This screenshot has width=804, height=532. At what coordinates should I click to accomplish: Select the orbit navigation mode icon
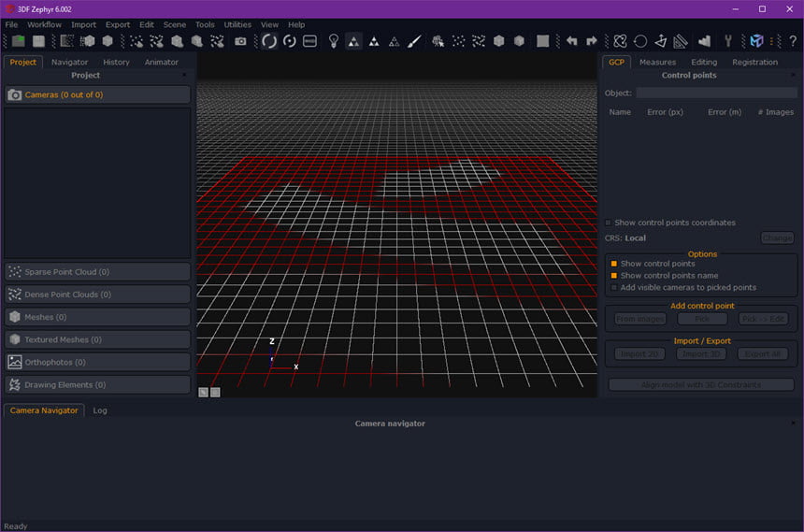[268, 41]
